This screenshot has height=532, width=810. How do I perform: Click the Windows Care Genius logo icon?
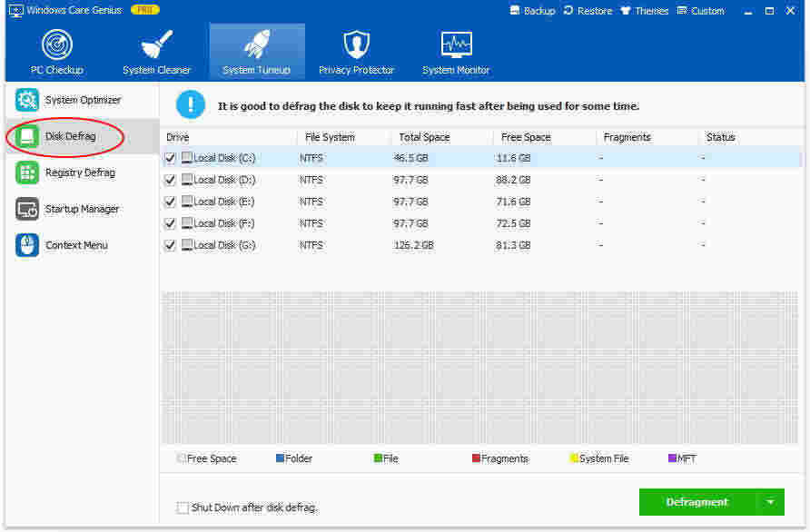[x=16, y=10]
